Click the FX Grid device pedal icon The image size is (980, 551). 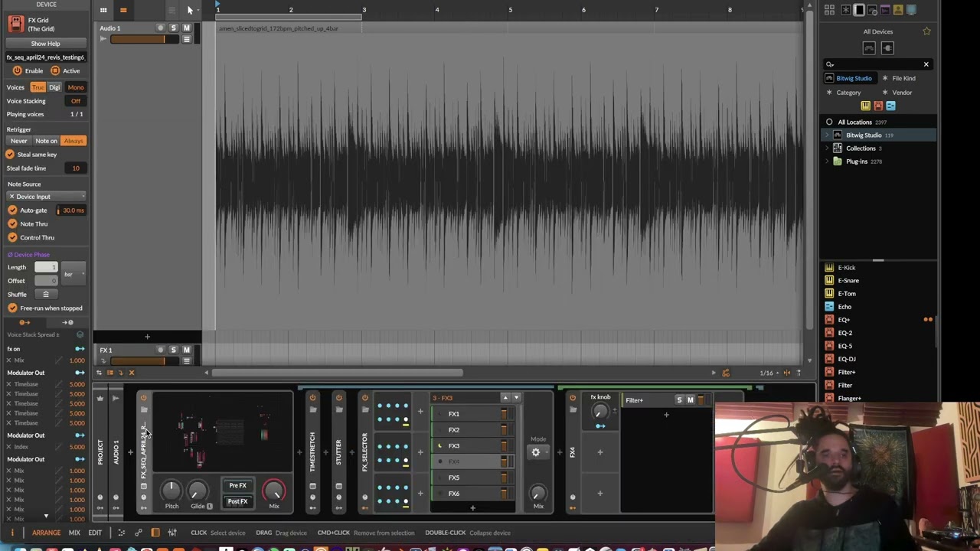15,24
